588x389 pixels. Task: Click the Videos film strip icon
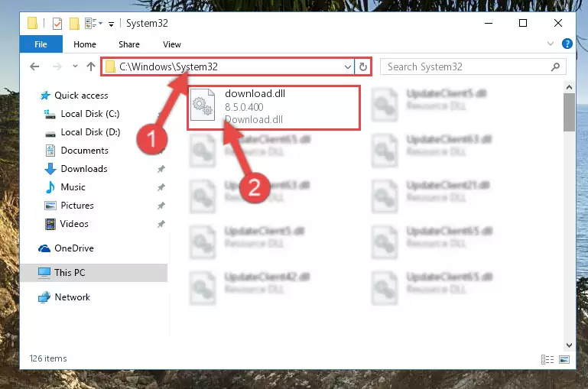[50, 224]
